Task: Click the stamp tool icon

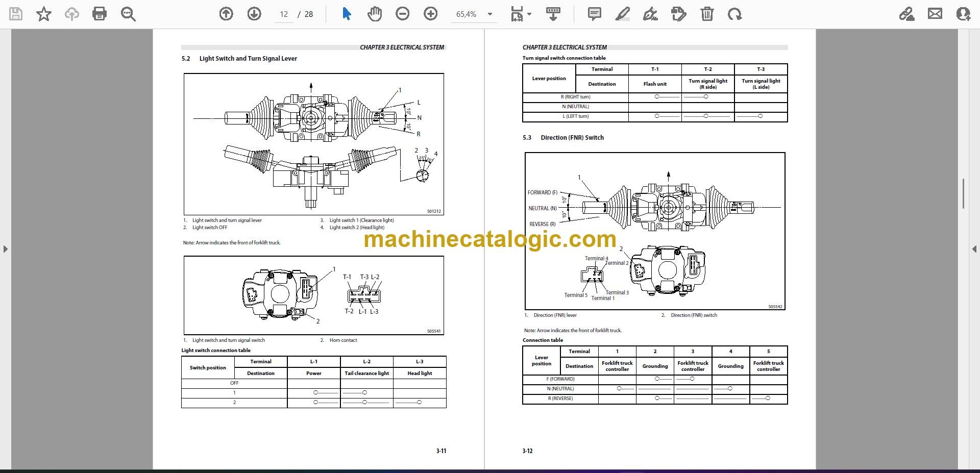Action: pos(679,14)
